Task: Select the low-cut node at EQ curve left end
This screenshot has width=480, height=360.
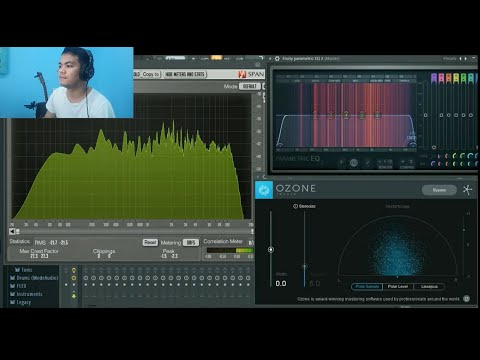Action: pos(280,144)
